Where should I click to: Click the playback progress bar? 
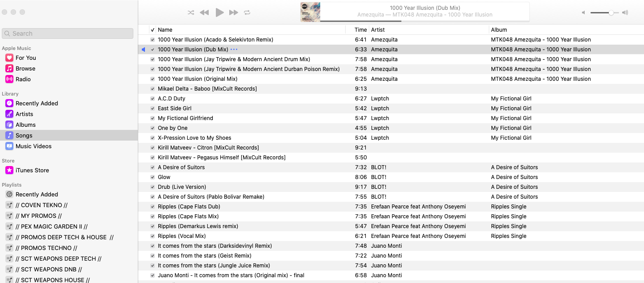425,21
